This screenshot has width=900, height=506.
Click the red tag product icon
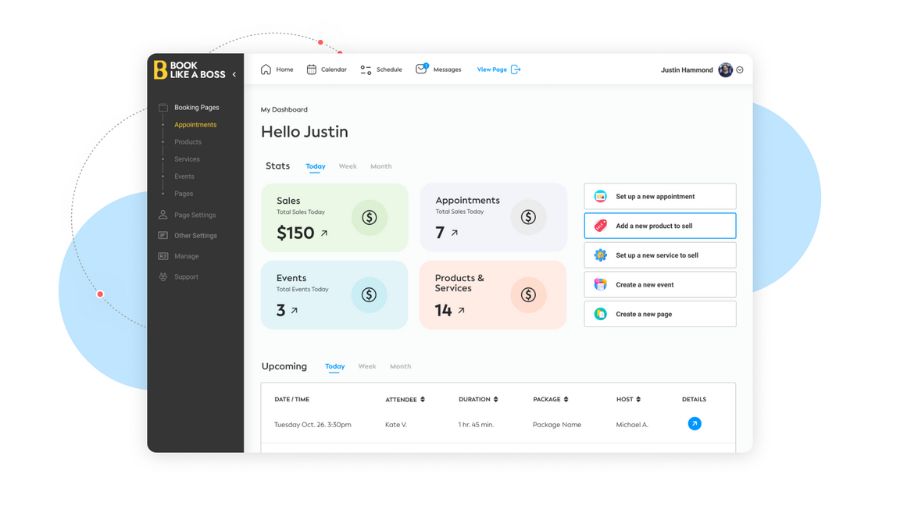[x=600, y=225]
